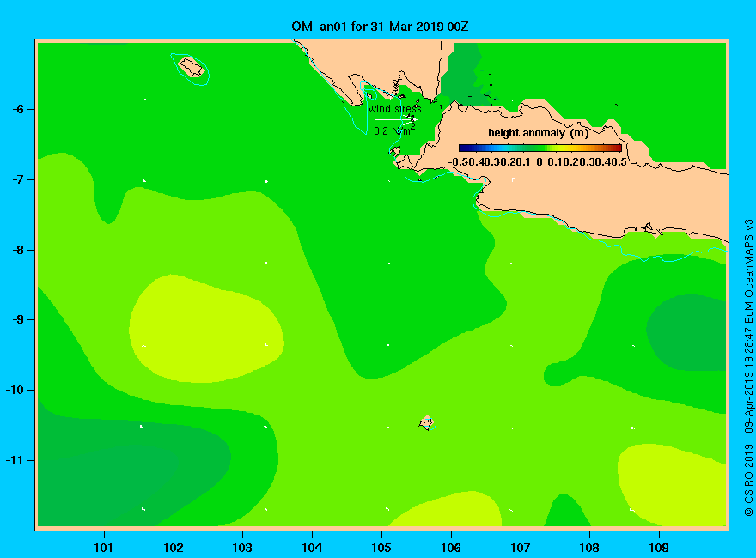756x558 pixels.
Task: Select the white wind stress reference arrow
Action: (395, 119)
